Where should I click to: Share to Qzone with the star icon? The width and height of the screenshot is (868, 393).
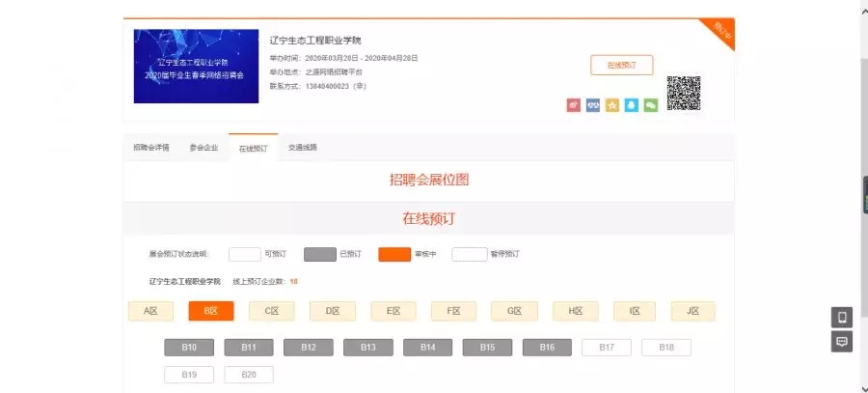612,105
